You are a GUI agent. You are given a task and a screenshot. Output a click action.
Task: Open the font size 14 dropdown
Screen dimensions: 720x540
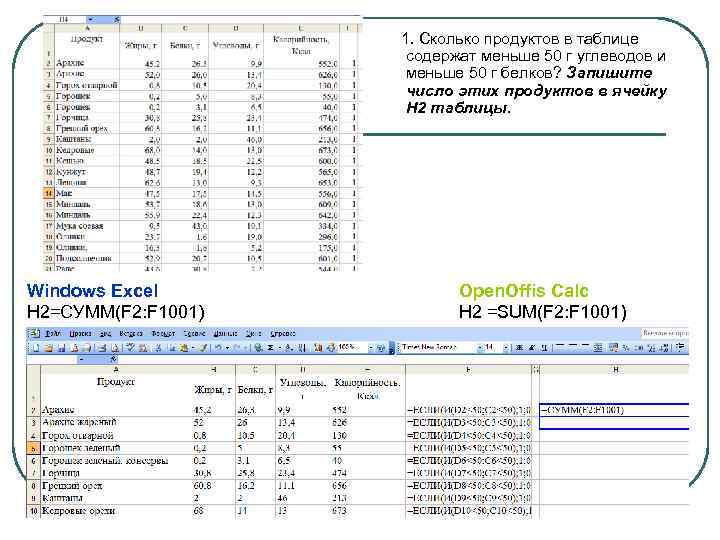(x=506, y=348)
